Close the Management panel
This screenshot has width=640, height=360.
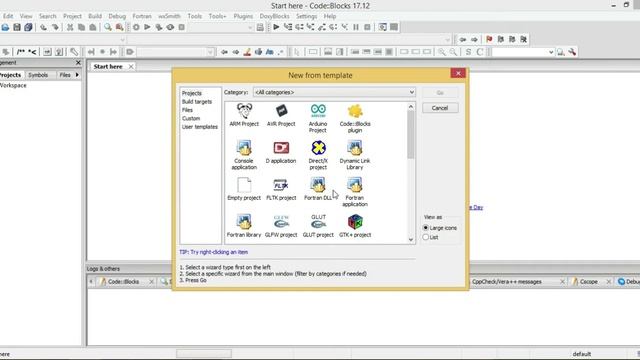[x=78, y=62]
